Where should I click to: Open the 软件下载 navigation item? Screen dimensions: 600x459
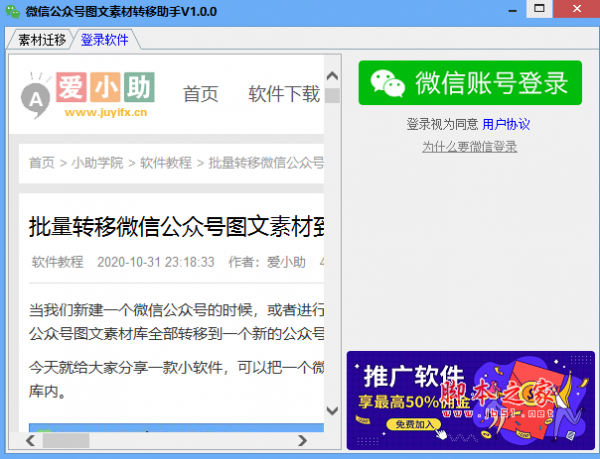(284, 94)
